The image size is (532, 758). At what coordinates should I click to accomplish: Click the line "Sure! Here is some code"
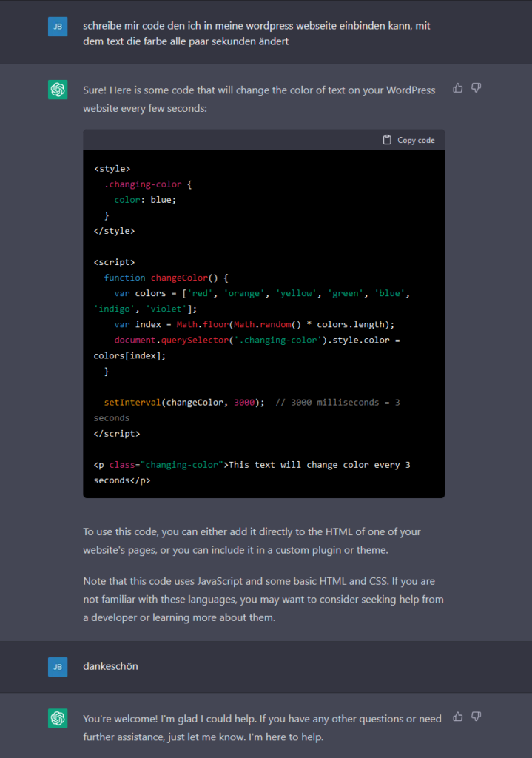coord(259,90)
